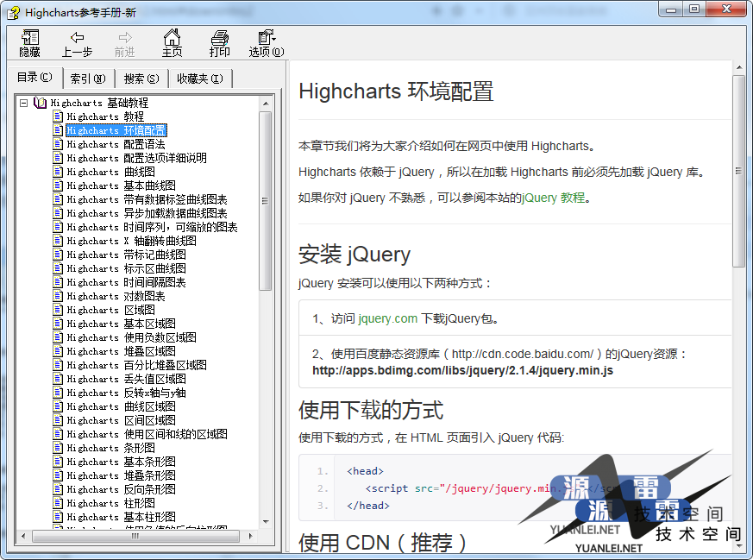The height and width of the screenshot is (560, 753).
Task: Open Highcharts 标示区曲线图 topic
Action: tap(126, 268)
